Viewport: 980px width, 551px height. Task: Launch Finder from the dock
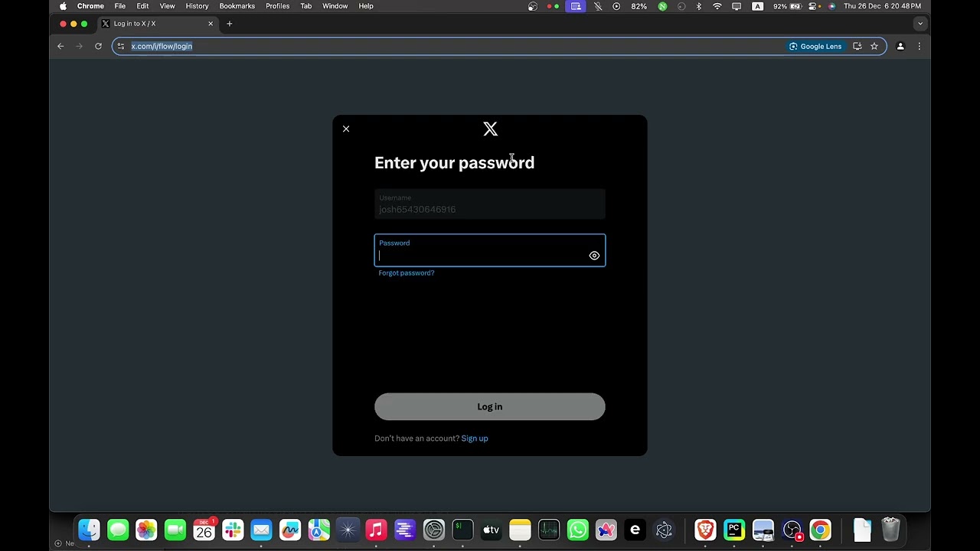(90, 530)
